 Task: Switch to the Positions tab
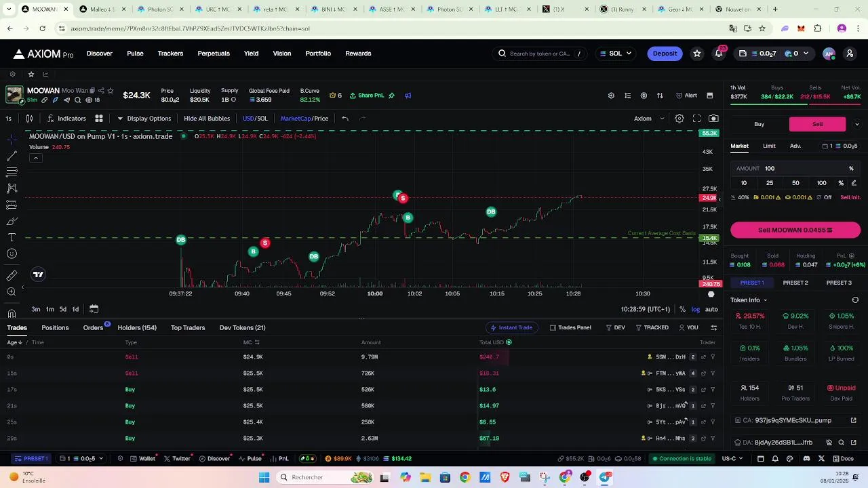coord(55,328)
